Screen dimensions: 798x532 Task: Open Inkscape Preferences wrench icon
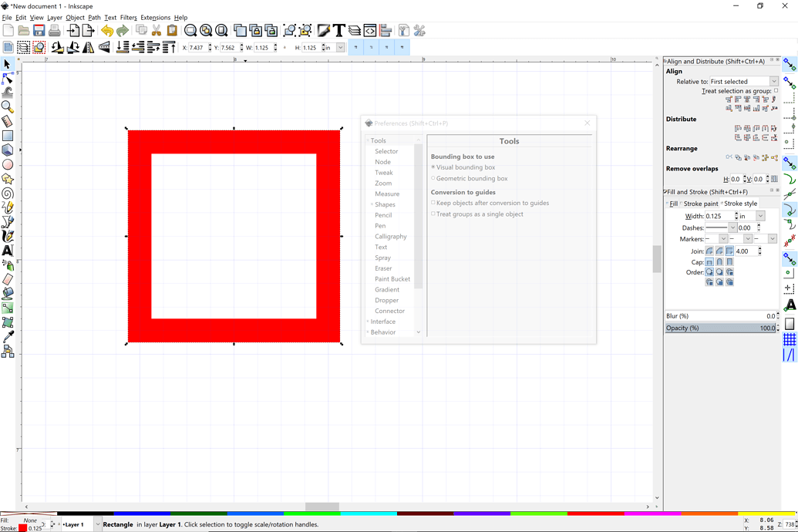pyautogui.click(x=419, y=31)
